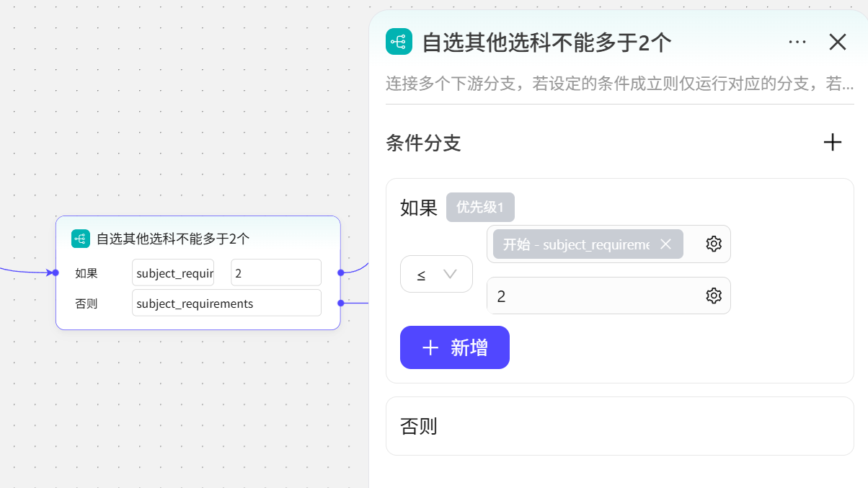Click the + 新增 button to add condition
The height and width of the screenshot is (488, 868).
coord(454,347)
